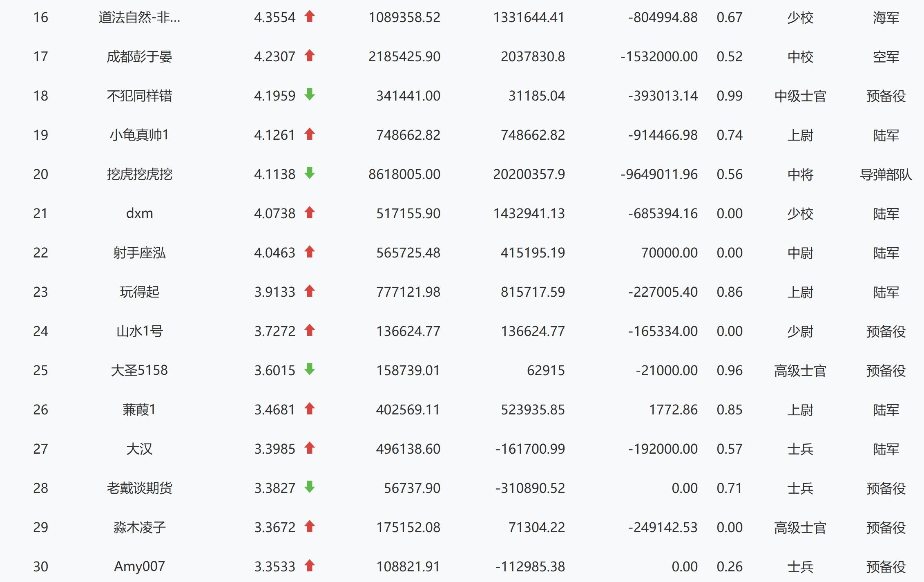Click green down arrow in 挖虎挖虎挖 row
The width and height of the screenshot is (924, 582).
(310, 173)
